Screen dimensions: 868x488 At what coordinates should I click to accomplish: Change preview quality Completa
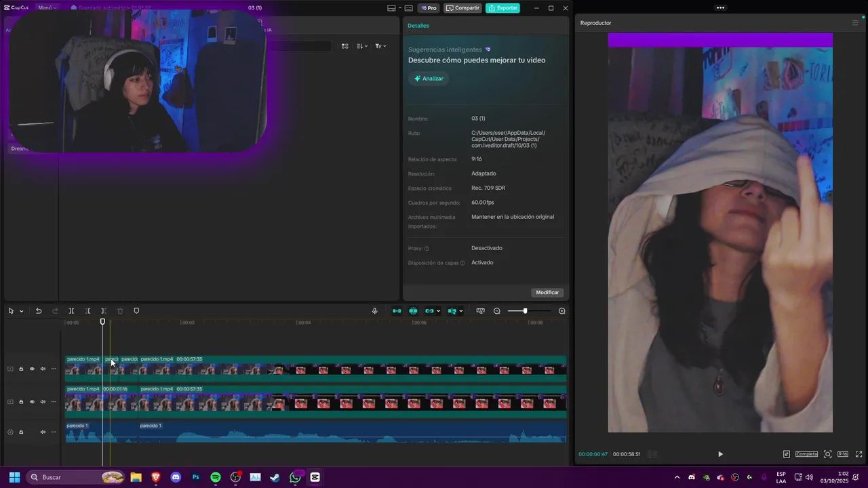[x=807, y=454]
